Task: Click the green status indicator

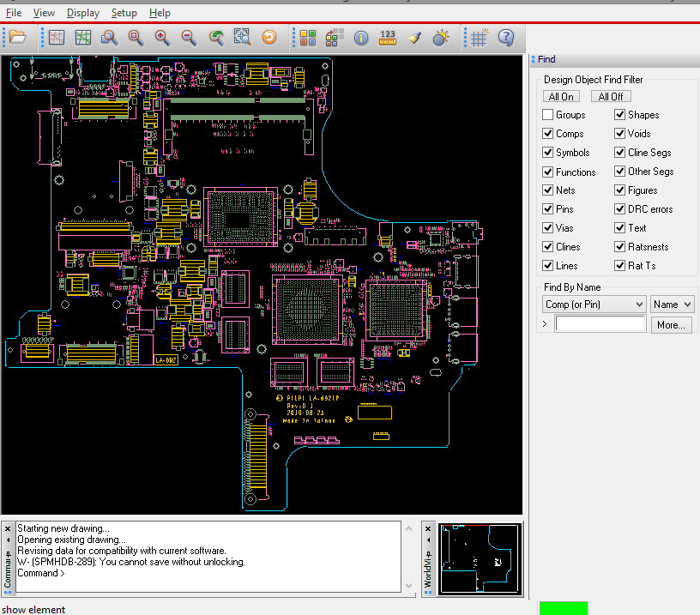Action: pyautogui.click(x=563, y=608)
